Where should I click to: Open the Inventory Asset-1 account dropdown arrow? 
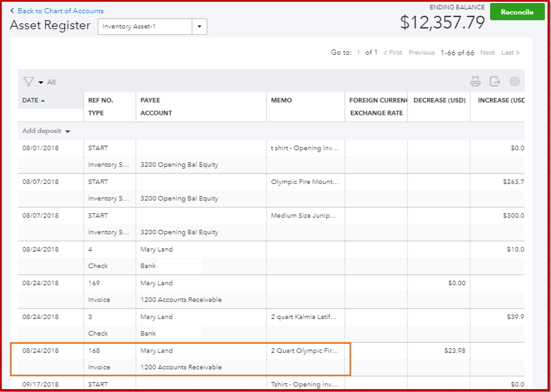200,26
